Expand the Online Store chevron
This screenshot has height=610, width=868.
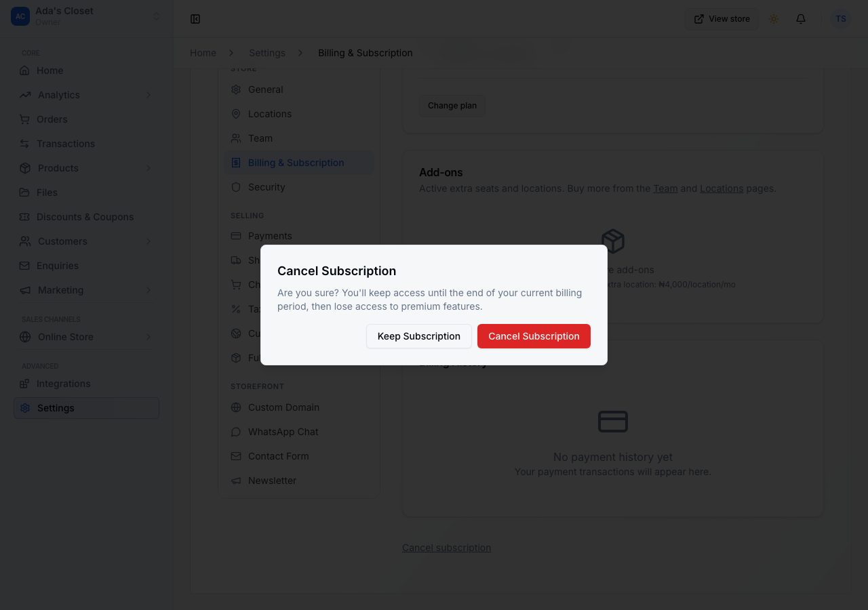click(149, 337)
